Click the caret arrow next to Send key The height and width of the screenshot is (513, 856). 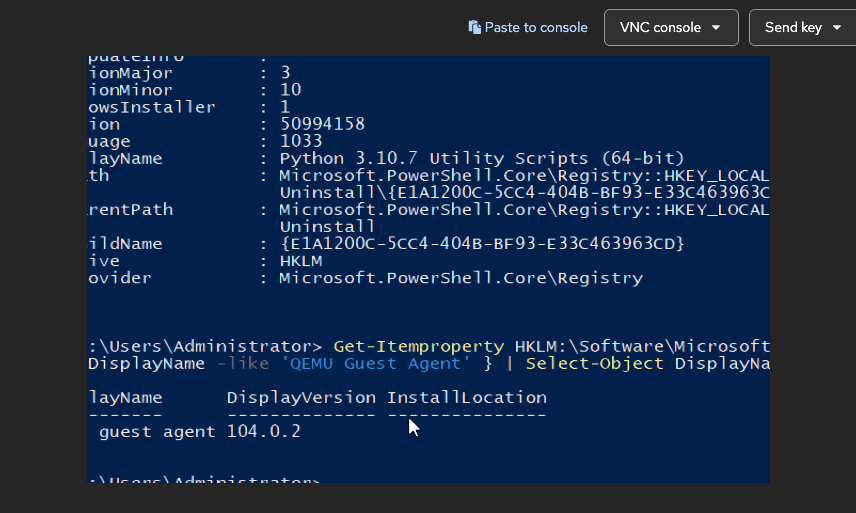tap(836, 28)
